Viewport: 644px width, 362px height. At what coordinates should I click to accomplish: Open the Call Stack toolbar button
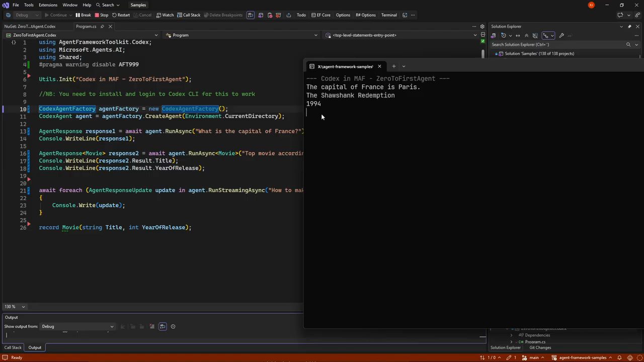pos(189,15)
